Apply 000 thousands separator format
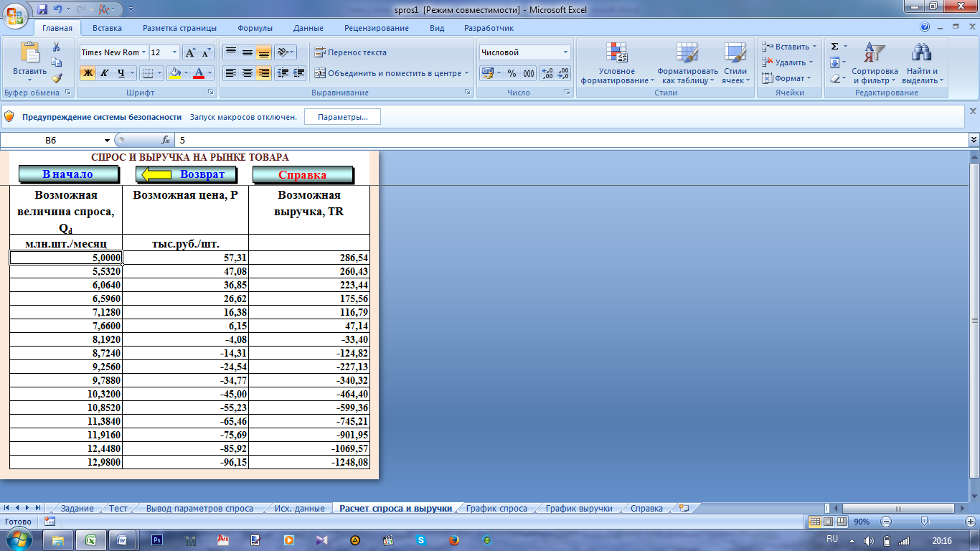Viewport: 980px width, 551px height. pyautogui.click(x=529, y=73)
